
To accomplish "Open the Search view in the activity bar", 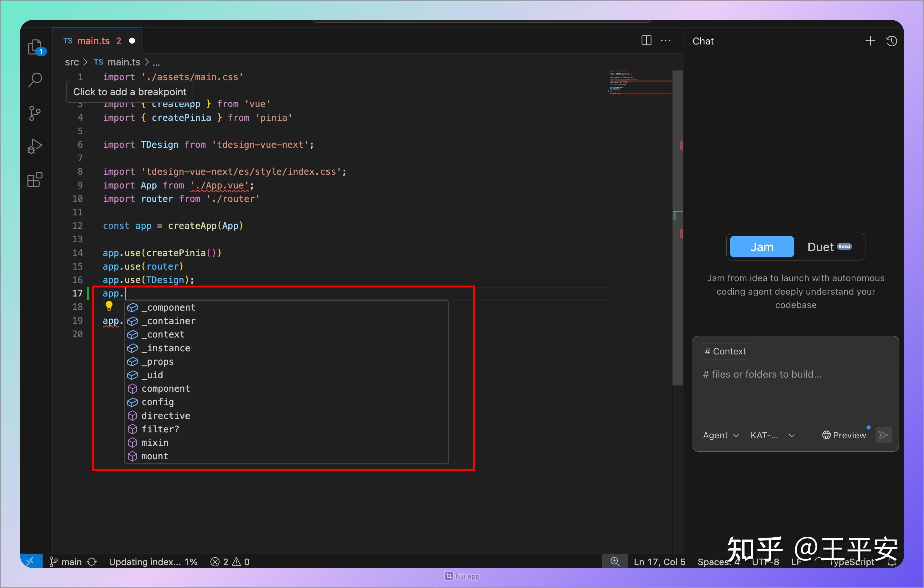I will (x=35, y=80).
